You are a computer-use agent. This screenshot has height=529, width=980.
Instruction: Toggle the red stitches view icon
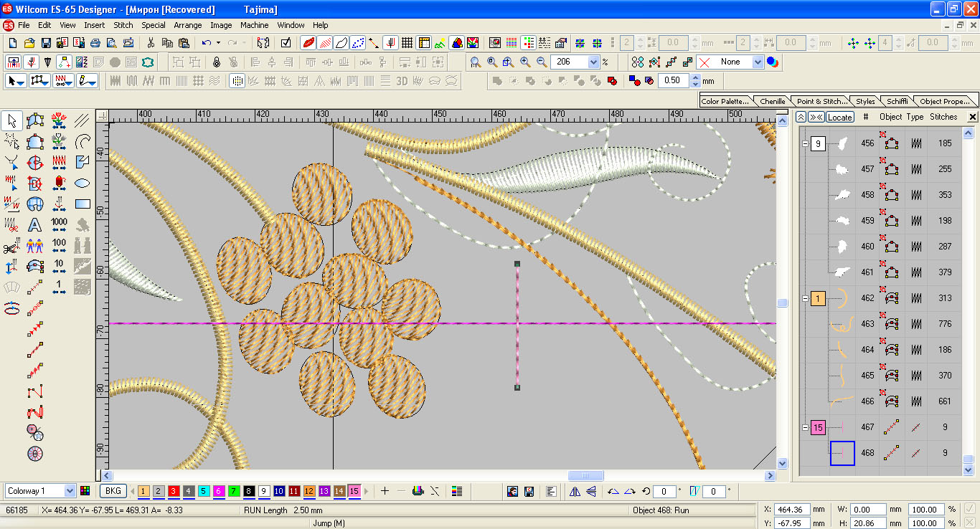click(307, 43)
